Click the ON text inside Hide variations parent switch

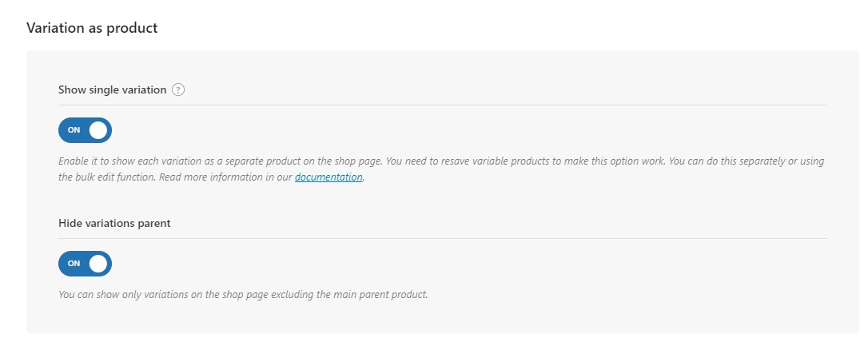[74, 264]
